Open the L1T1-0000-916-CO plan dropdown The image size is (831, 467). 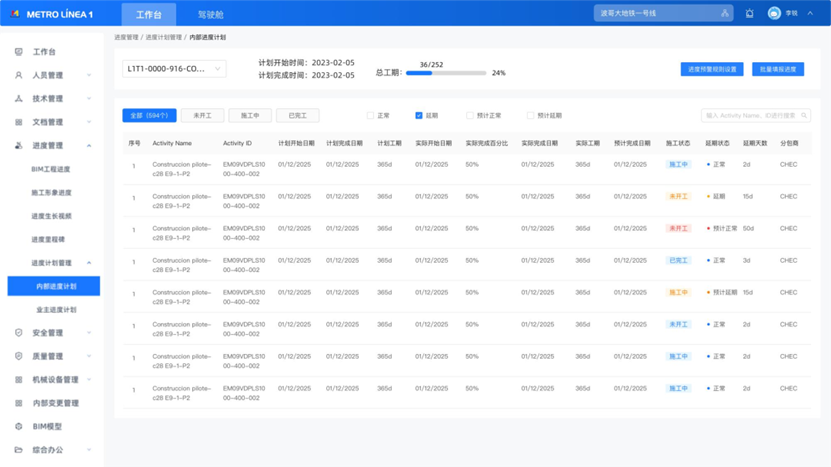(174, 69)
